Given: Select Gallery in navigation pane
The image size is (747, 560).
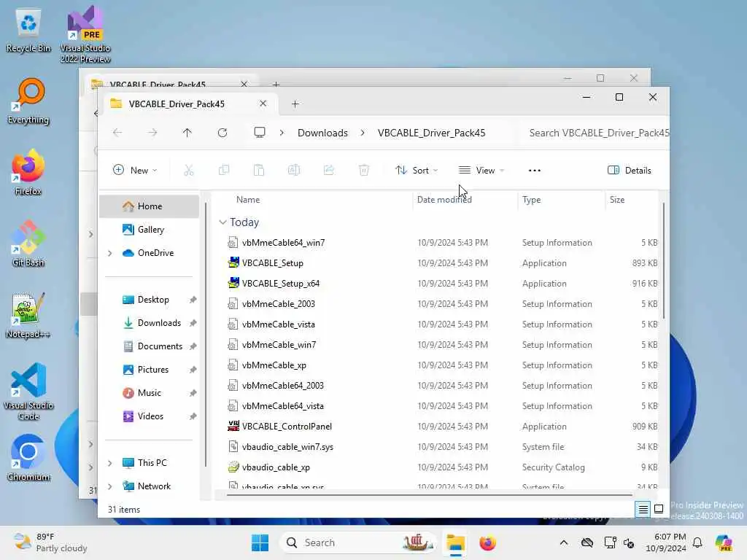Looking at the screenshot, I should (x=150, y=230).
